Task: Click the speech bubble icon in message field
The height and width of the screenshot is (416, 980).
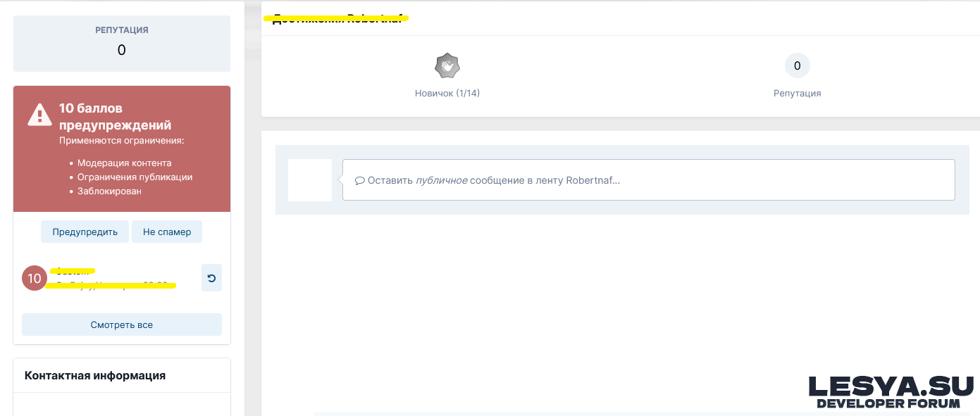Action: (359, 180)
